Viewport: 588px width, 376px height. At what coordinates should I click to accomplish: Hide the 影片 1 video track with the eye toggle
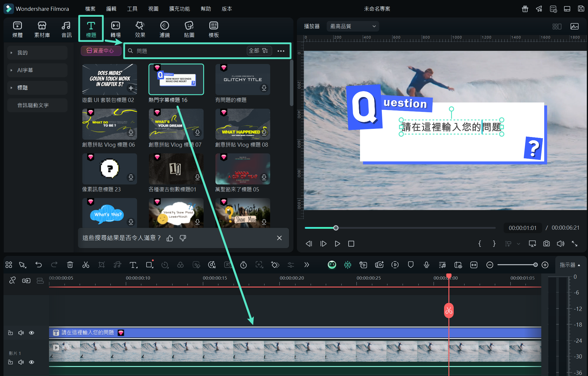(x=31, y=362)
